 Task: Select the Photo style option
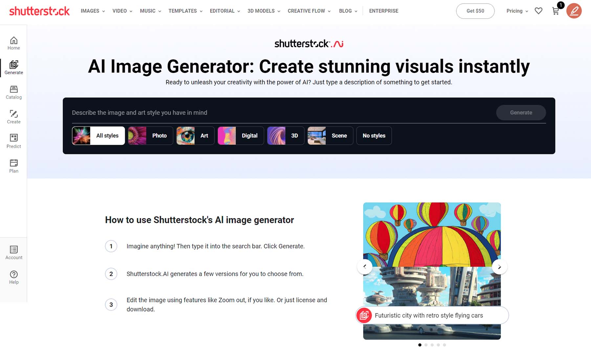pyautogui.click(x=150, y=136)
